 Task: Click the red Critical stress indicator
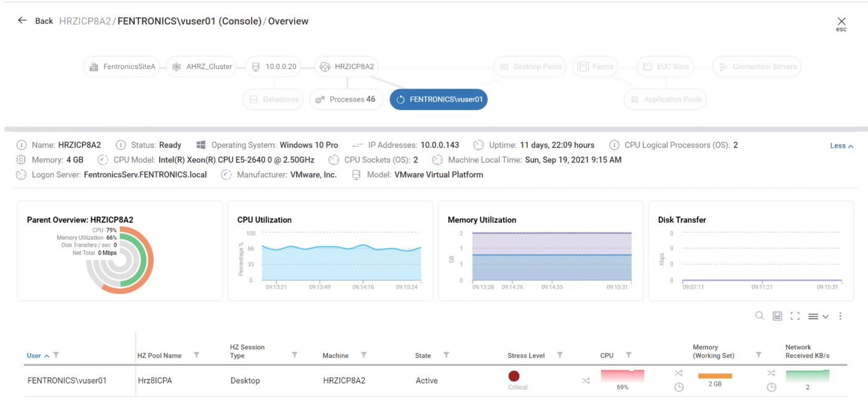click(x=514, y=376)
